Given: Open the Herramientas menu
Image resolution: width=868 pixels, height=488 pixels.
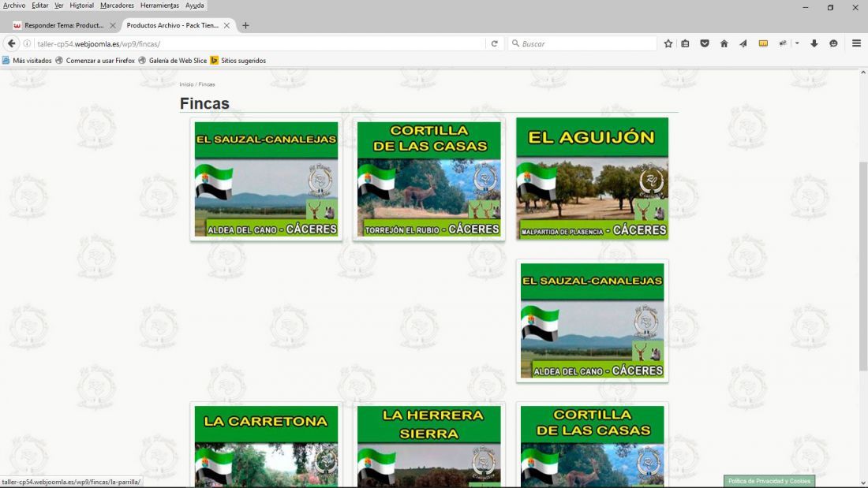Looking at the screenshot, I should click(159, 6).
